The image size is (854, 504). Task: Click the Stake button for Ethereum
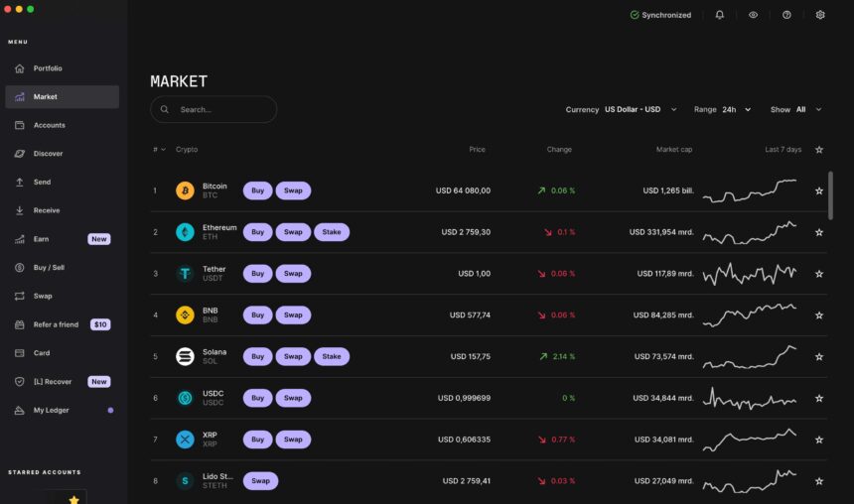(x=332, y=232)
